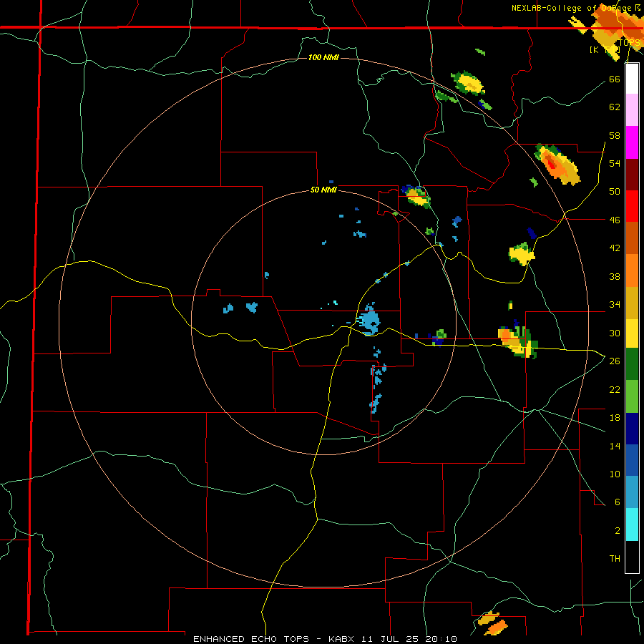644x644 pixels.
Task: Click the '54' value on the legend scale
Action: pos(615,163)
